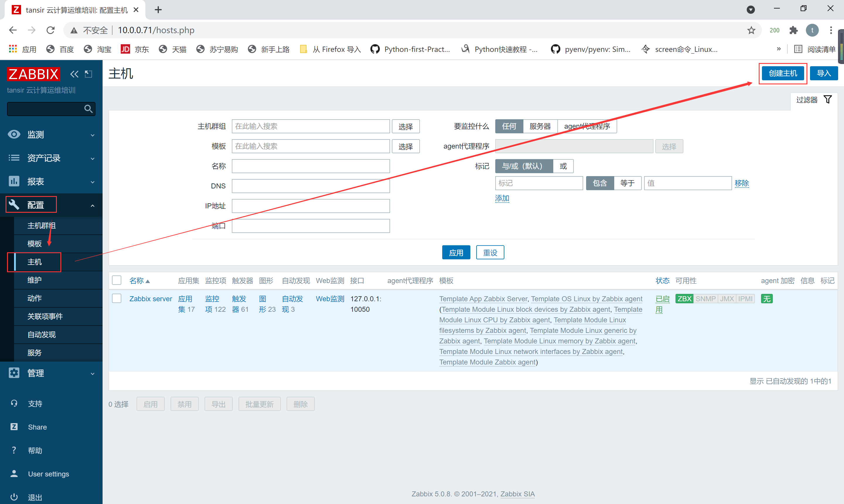
Task: Select 任何 for what to monitor
Action: (509, 126)
